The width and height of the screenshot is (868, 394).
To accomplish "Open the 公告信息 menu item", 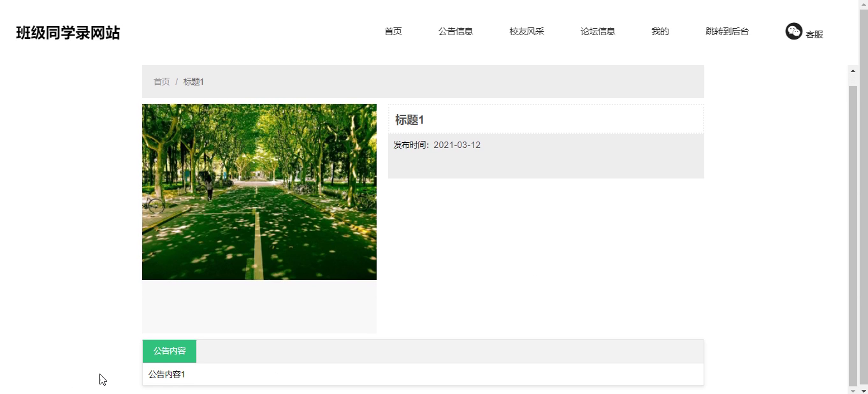I will (x=456, y=31).
